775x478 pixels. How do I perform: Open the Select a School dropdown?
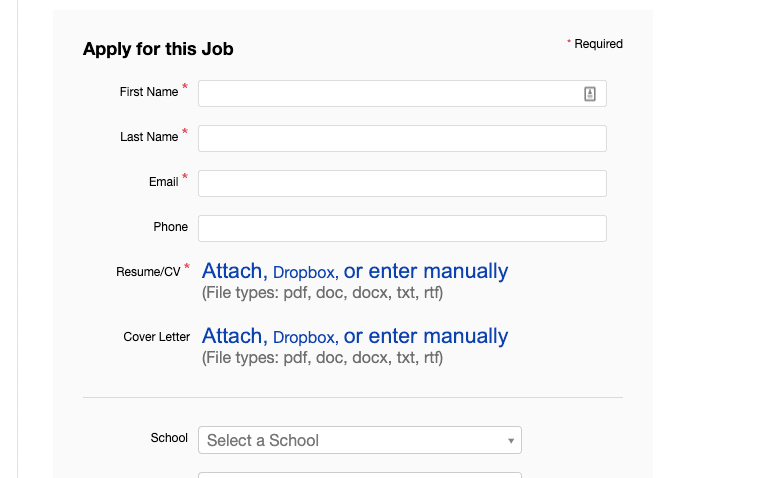pos(360,440)
